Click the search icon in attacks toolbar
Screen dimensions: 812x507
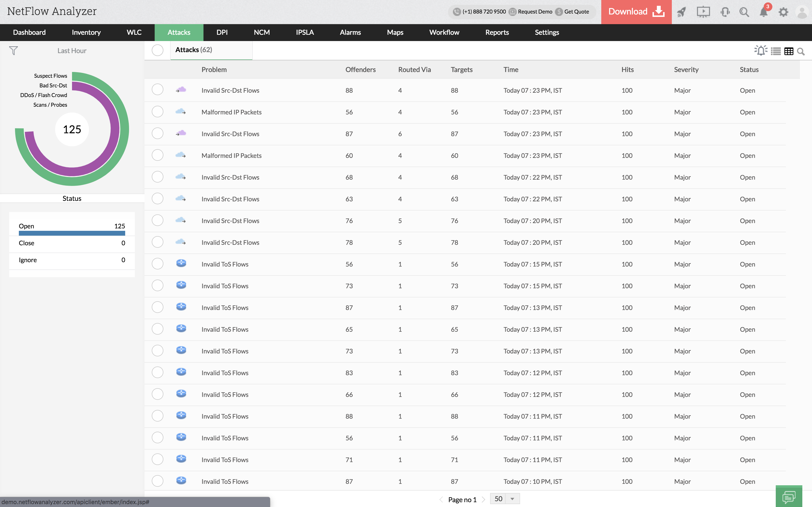801,52
